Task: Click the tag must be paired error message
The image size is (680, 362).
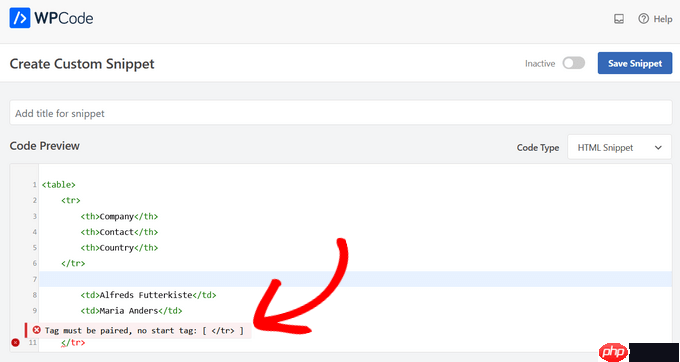Action: click(138, 330)
